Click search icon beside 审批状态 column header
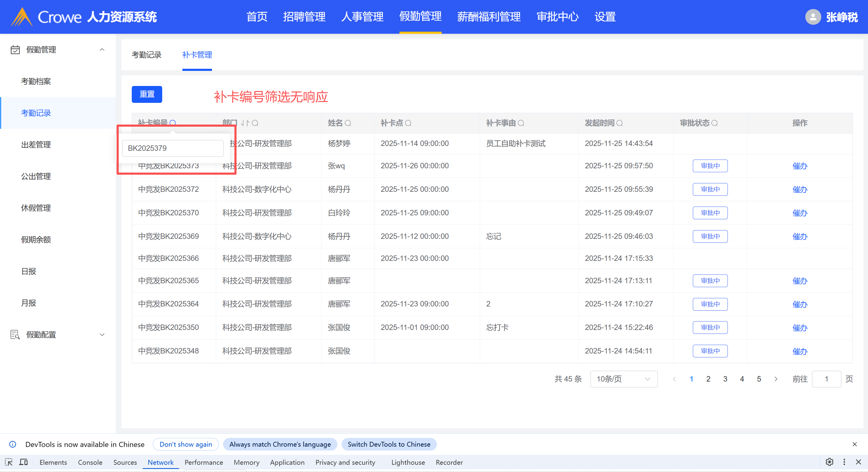This screenshot has width=868, height=472. pos(714,123)
